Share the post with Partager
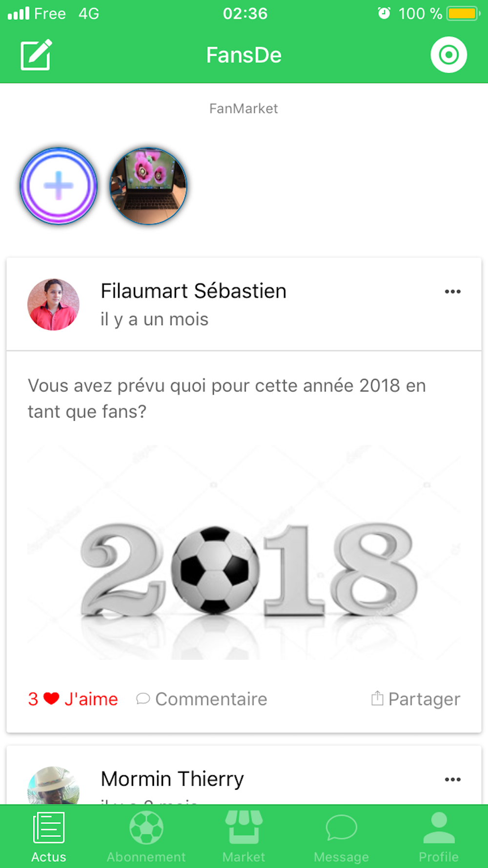The height and width of the screenshot is (868, 488). [x=415, y=699]
